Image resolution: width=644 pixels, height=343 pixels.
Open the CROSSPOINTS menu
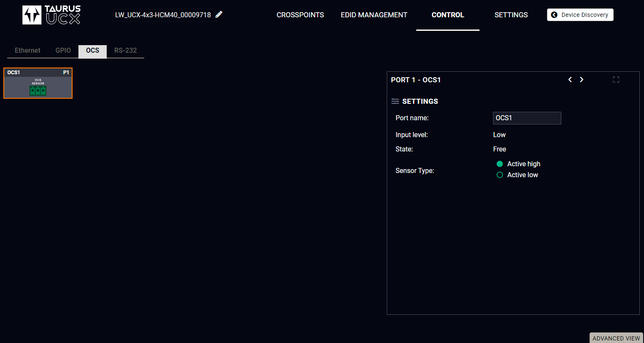pos(300,15)
